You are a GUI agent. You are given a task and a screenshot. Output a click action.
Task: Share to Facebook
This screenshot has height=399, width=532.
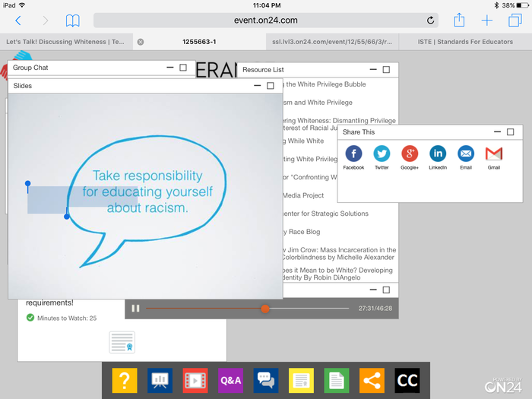[353, 154]
